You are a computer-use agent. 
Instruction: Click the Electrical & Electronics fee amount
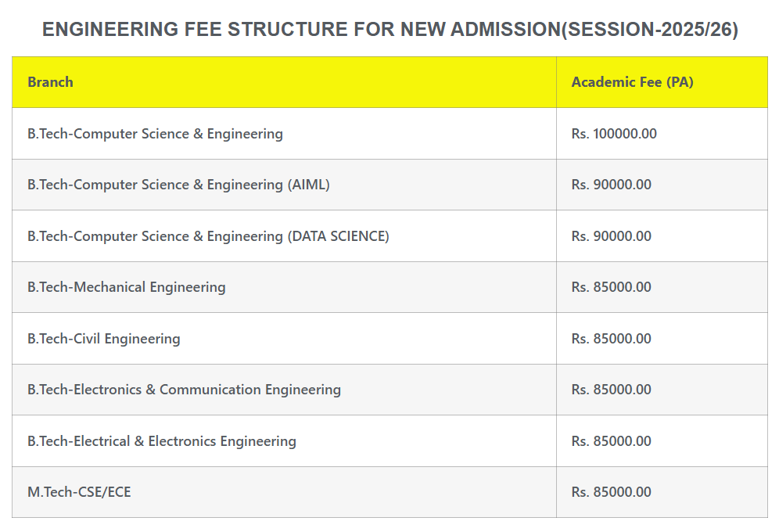point(611,441)
